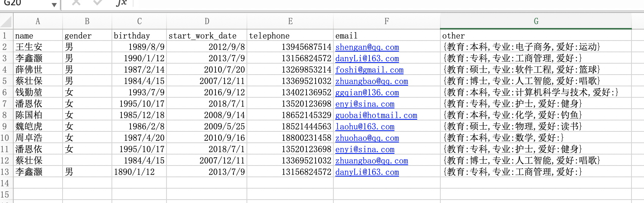644x203 pixels.
Task: Open the Name Box dropdown arrow
Action: [x=54, y=5]
